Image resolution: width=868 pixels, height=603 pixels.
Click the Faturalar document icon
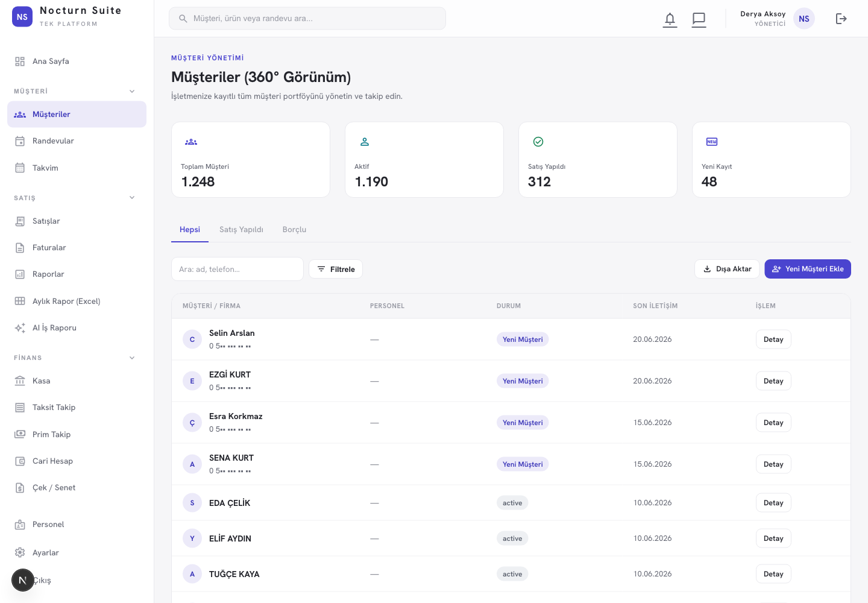(20, 248)
